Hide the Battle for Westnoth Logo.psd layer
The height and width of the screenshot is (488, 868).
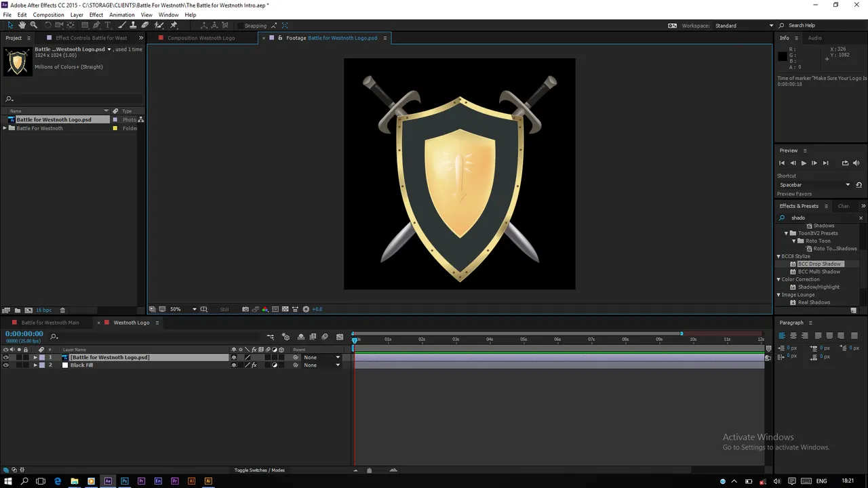(x=6, y=357)
